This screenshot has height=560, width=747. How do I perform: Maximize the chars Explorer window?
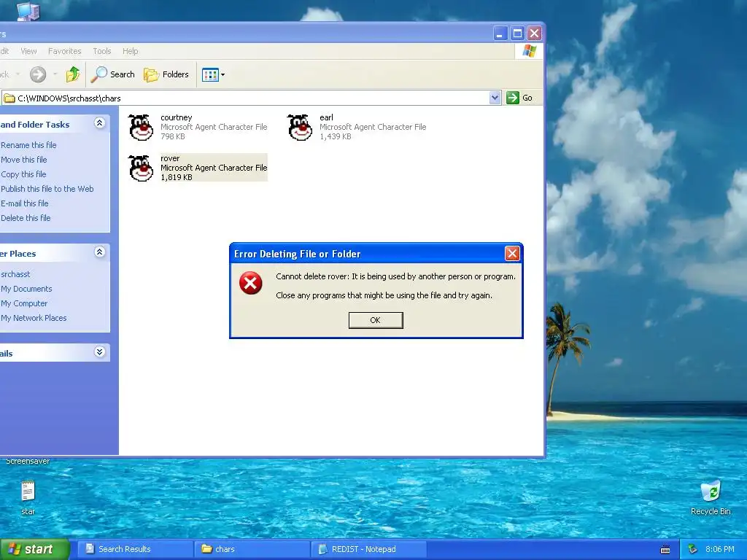[x=517, y=34]
